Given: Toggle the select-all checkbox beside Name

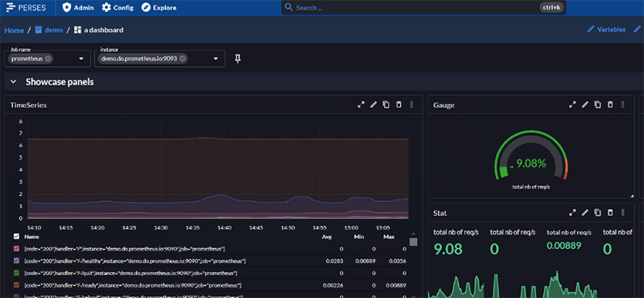Looking at the screenshot, I should point(16,236).
